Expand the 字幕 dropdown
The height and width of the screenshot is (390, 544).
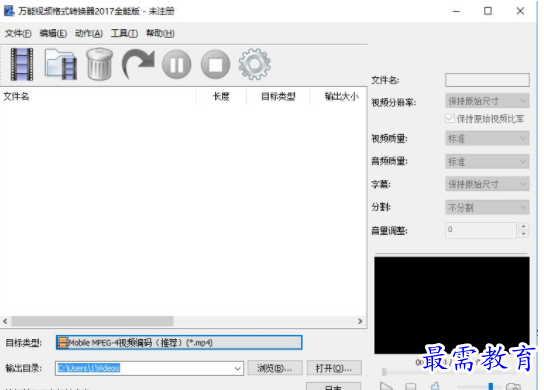click(487, 184)
